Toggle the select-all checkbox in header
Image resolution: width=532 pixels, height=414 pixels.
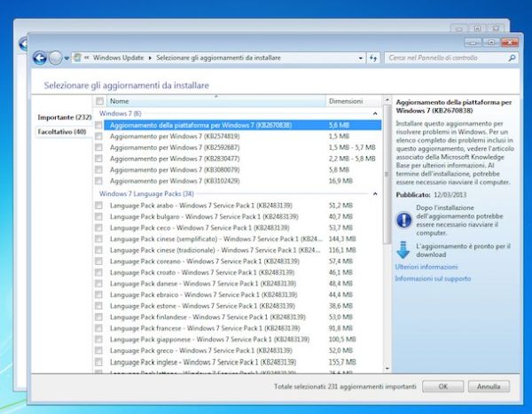[98, 101]
